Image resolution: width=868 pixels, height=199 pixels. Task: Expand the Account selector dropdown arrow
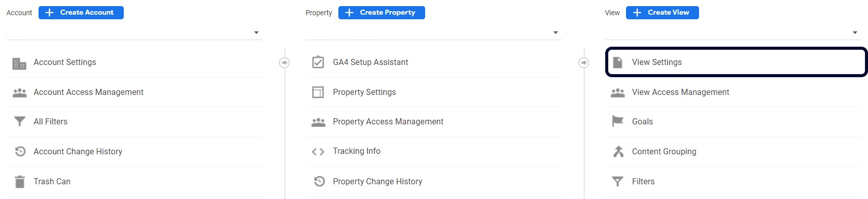point(256,32)
